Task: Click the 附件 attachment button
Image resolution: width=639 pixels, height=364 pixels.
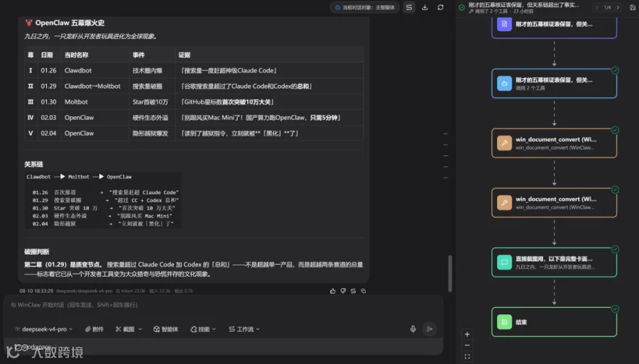Action: (x=94, y=329)
